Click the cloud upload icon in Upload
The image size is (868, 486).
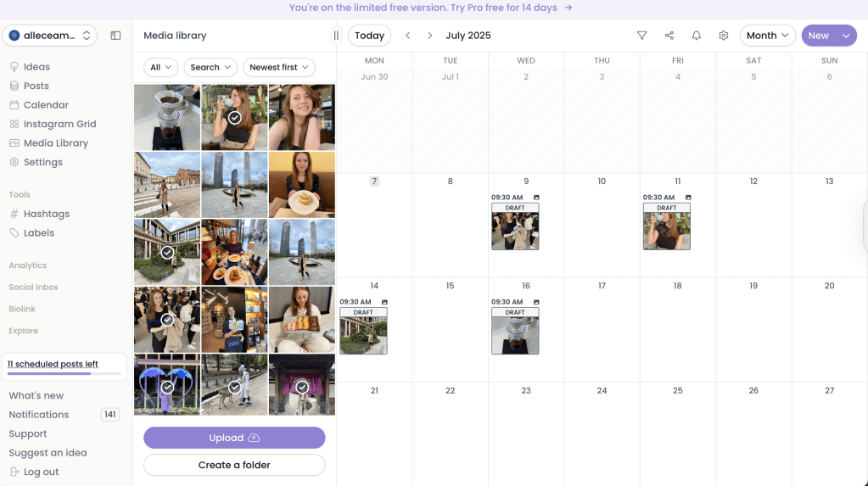click(254, 438)
